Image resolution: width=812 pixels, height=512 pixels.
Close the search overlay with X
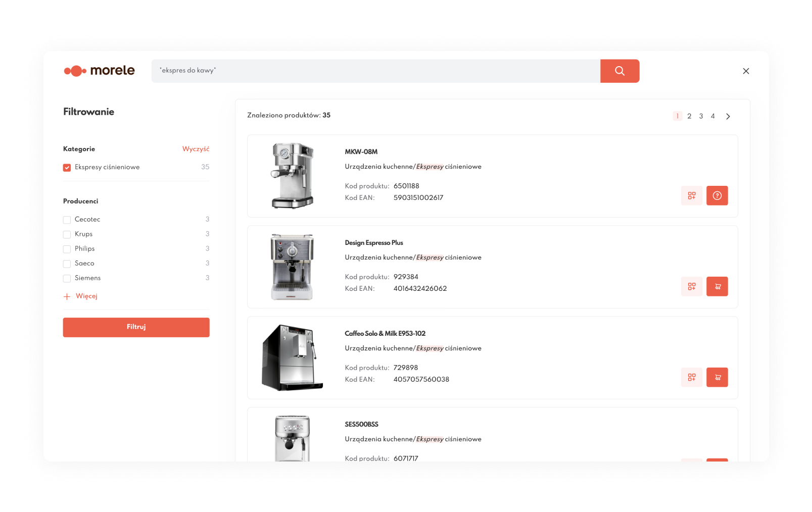click(x=745, y=71)
